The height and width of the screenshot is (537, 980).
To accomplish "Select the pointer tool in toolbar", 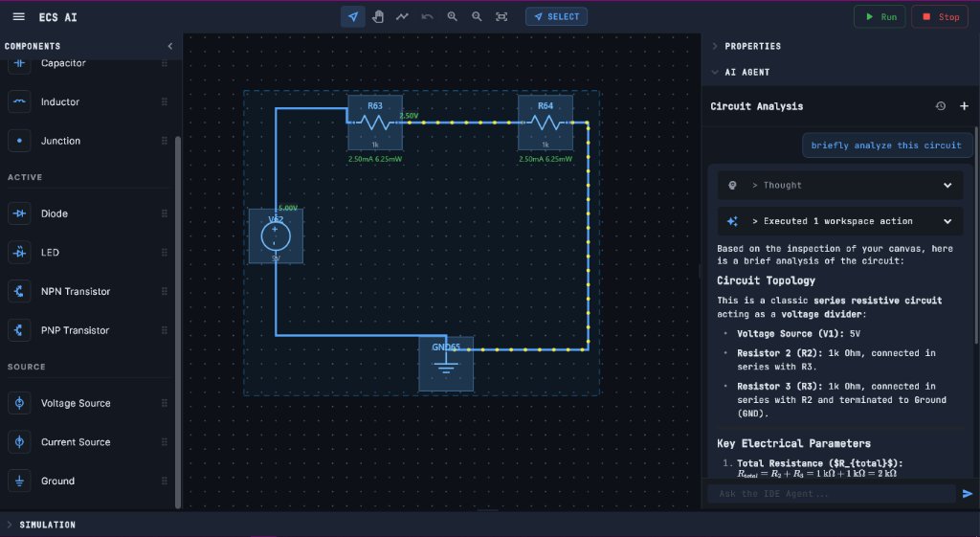I will click(353, 17).
